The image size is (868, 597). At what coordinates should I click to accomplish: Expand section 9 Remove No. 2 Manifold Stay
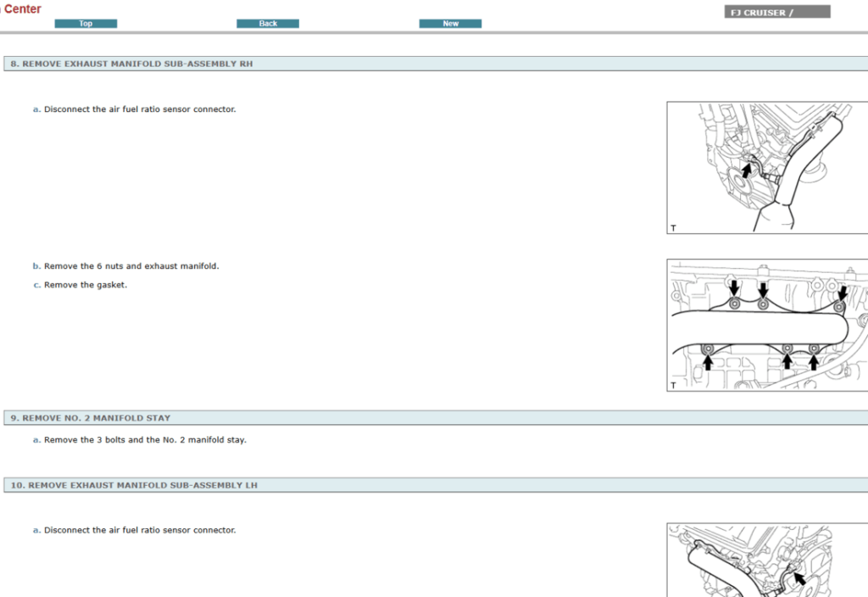click(x=90, y=417)
